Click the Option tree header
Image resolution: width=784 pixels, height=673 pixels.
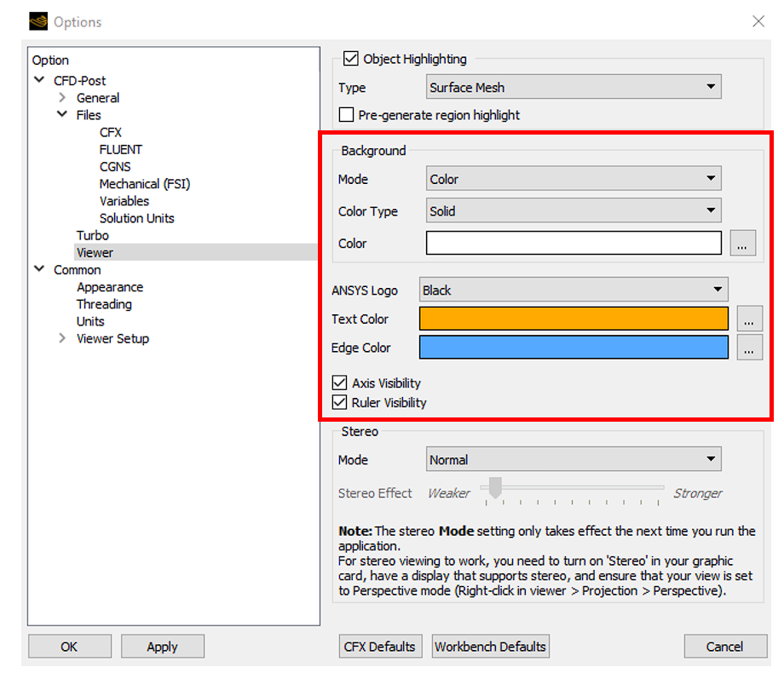[x=50, y=60]
